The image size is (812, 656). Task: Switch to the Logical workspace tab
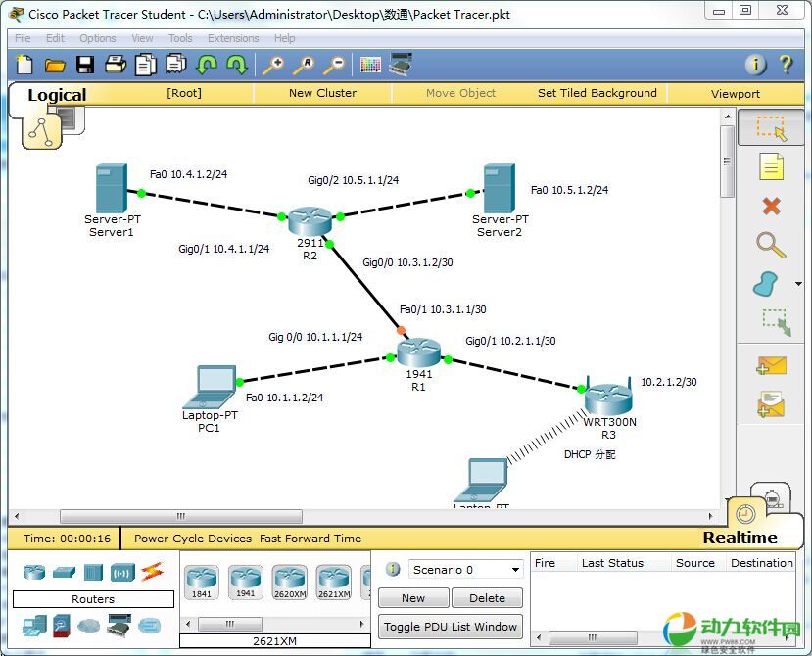point(57,95)
